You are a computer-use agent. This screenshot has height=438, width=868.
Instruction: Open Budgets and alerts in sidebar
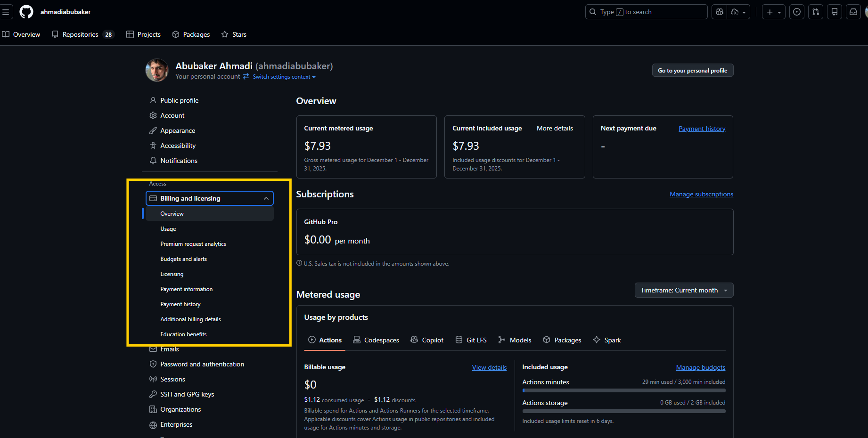pyautogui.click(x=183, y=259)
